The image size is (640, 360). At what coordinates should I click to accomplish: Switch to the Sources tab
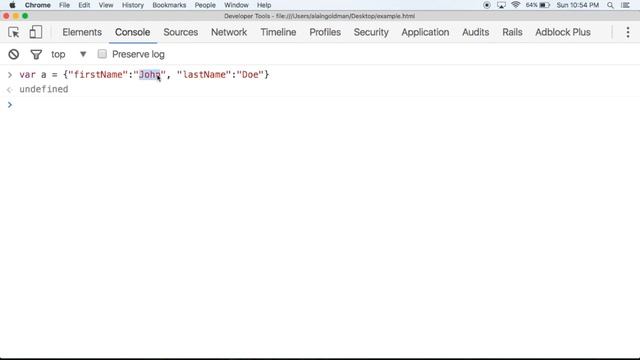180,32
